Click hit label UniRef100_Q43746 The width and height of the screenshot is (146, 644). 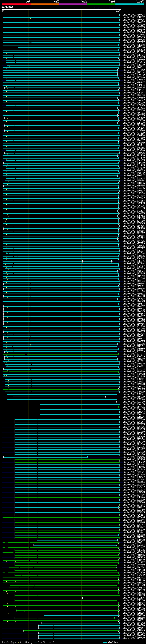[134, 35]
